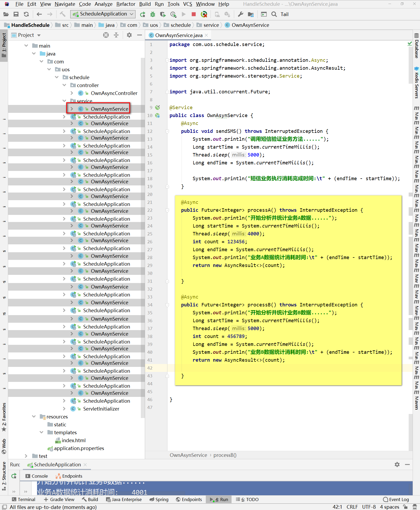The image size is (420, 510).
Task: Click the Project panel locate-file crosshair icon
Action: click(106, 35)
